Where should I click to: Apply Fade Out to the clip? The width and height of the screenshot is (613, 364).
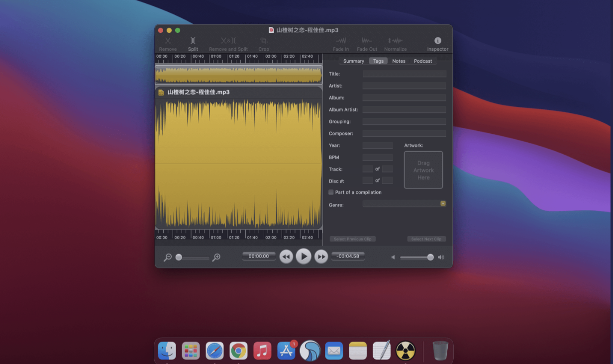pos(367,44)
